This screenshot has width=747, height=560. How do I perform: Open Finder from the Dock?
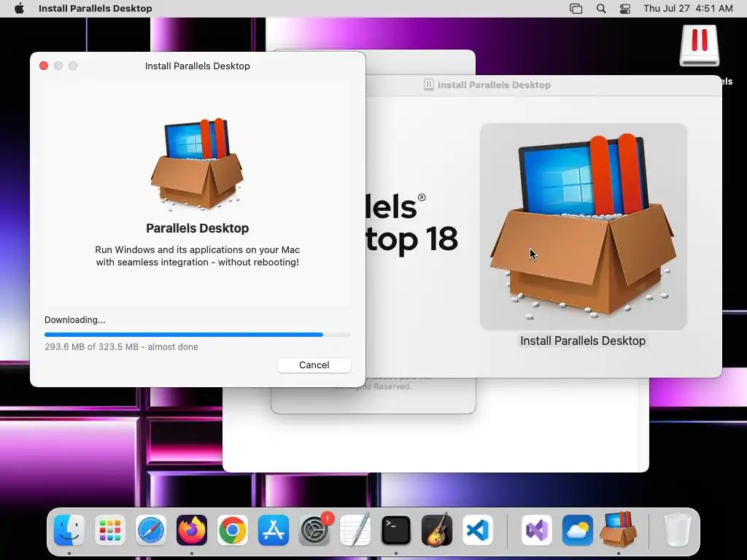69,530
